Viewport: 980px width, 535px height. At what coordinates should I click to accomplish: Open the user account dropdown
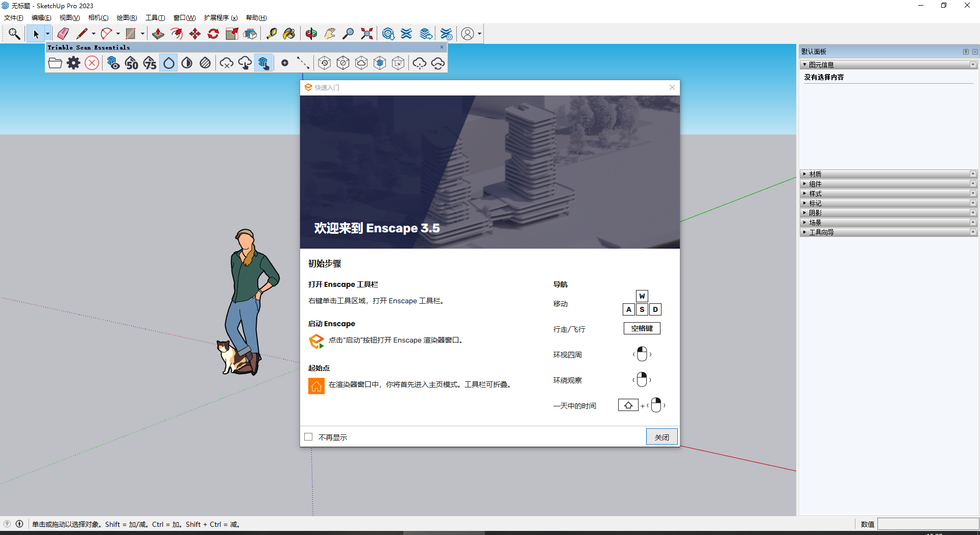pyautogui.click(x=479, y=34)
